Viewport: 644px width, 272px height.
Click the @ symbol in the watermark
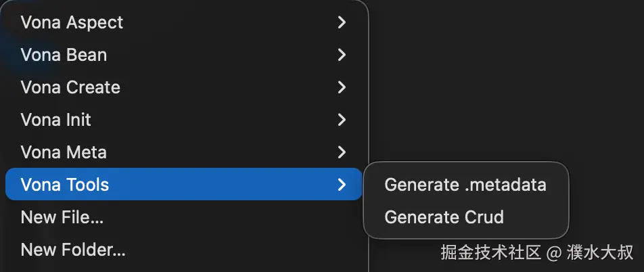tap(555, 253)
